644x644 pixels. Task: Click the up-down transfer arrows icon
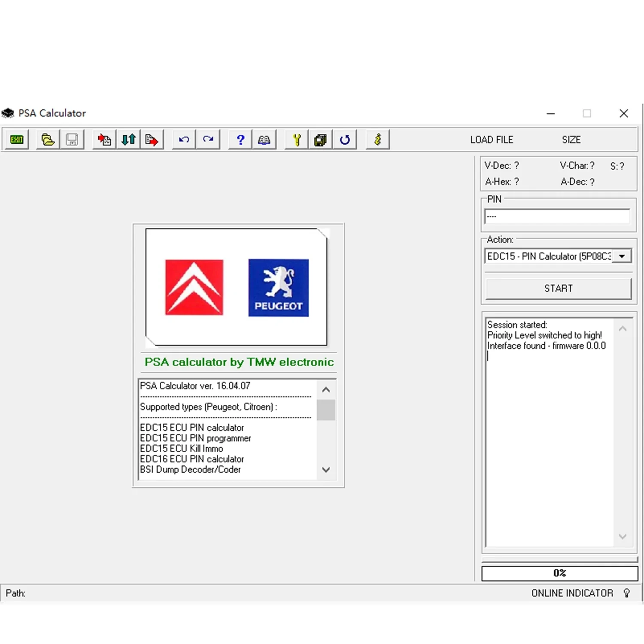coord(128,139)
